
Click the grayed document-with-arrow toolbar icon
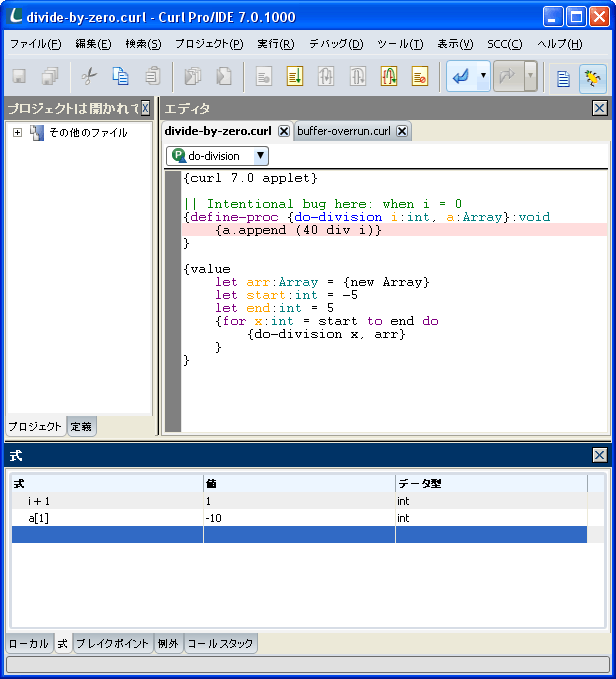[x=224, y=77]
